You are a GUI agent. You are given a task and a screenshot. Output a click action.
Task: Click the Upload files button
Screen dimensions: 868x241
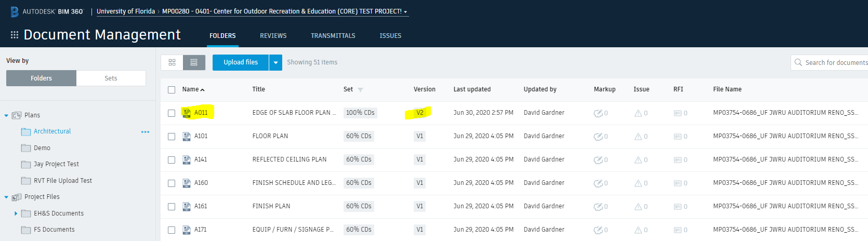pyautogui.click(x=241, y=62)
